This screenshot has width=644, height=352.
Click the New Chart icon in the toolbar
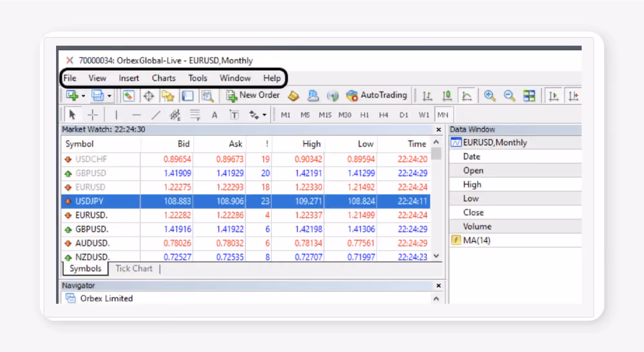tap(72, 96)
